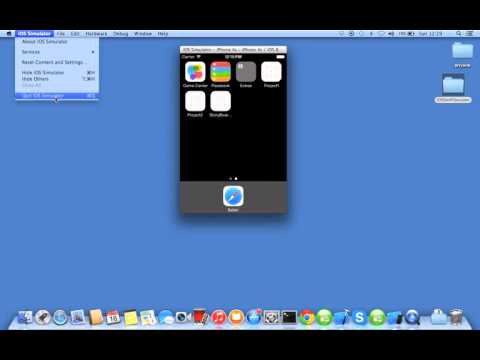Launch iTunes from the Dock
480x360 pixels.
pos(219,317)
